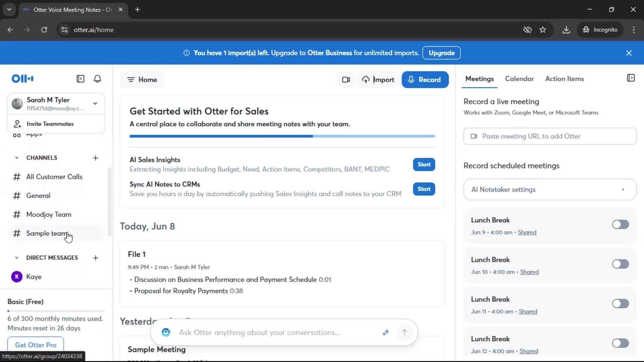Switch to the Meetings tab

[479, 79]
